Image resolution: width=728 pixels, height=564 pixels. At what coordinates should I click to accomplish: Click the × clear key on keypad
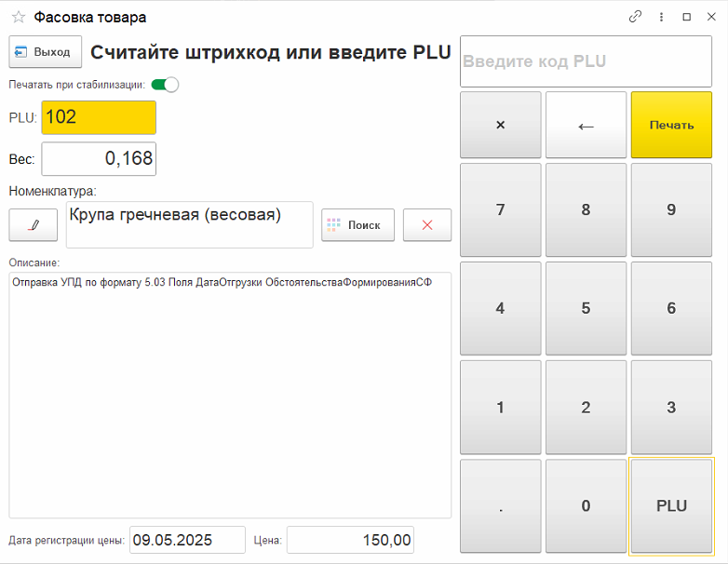point(501,125)
